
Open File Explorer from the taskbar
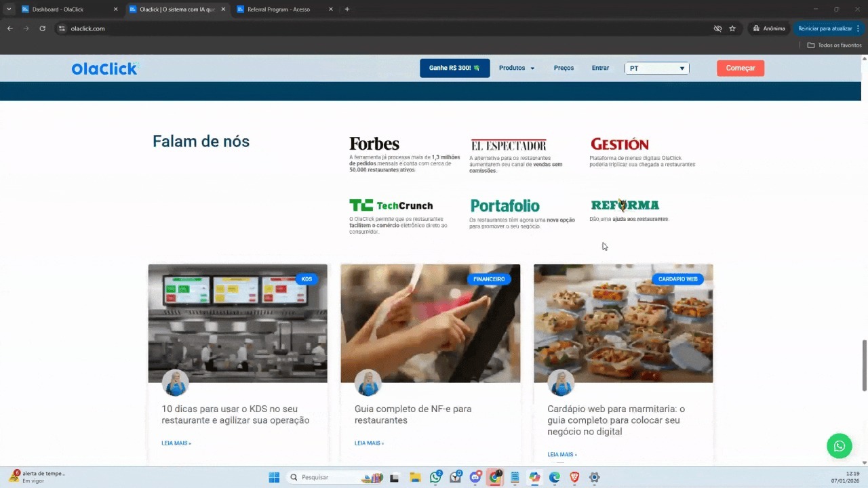point(415,477)
